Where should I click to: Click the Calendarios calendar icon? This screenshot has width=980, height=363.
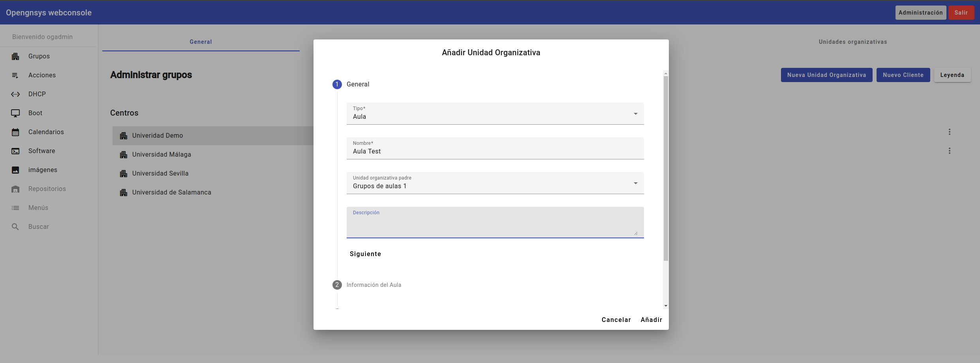(x=15, y=132)
